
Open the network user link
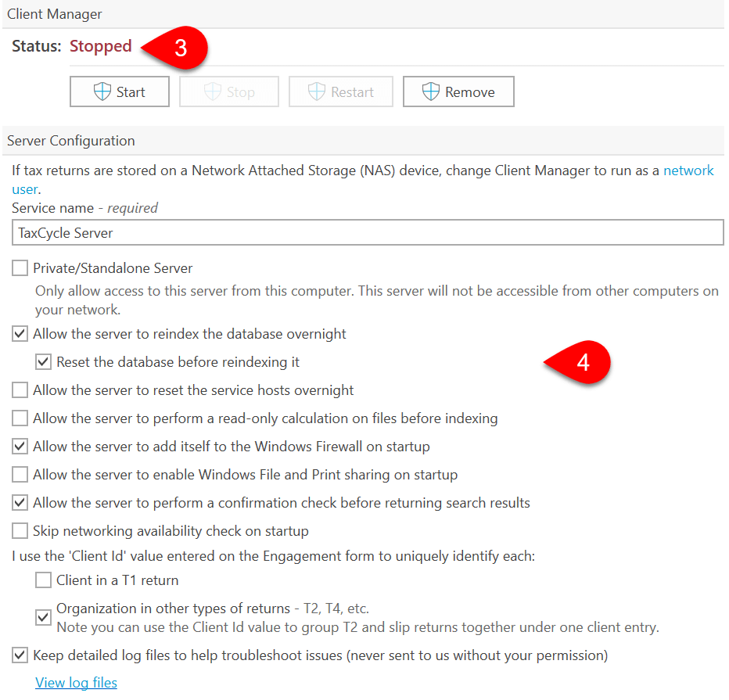point(688,171)
